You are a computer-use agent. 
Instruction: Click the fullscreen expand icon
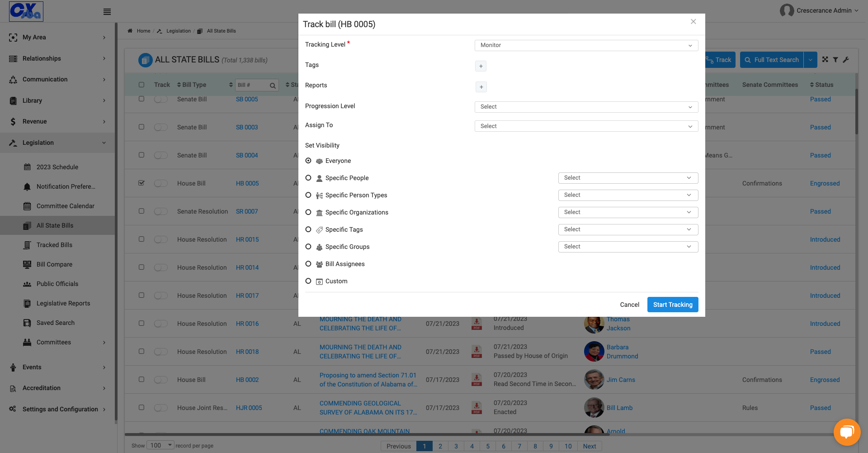(x=825, y=60)
